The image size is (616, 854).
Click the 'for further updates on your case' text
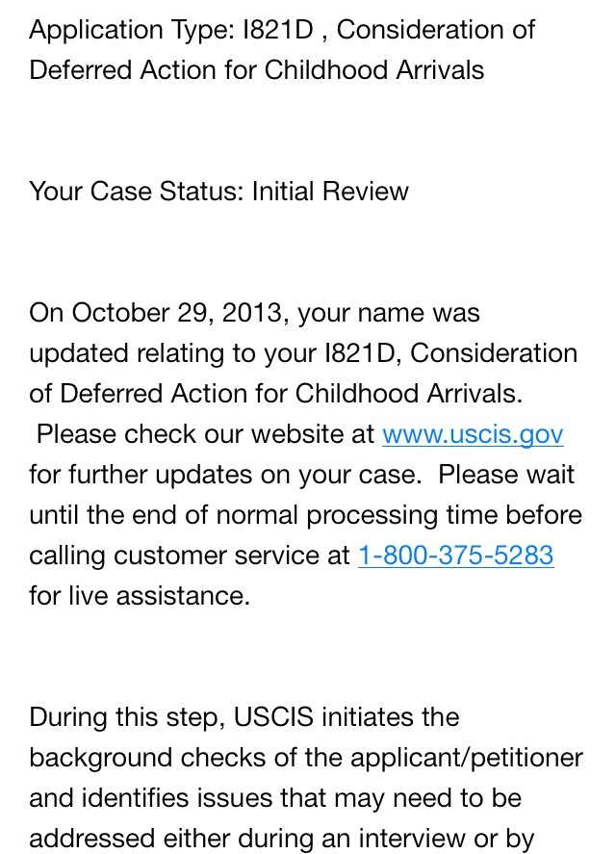tap(225, 475)
